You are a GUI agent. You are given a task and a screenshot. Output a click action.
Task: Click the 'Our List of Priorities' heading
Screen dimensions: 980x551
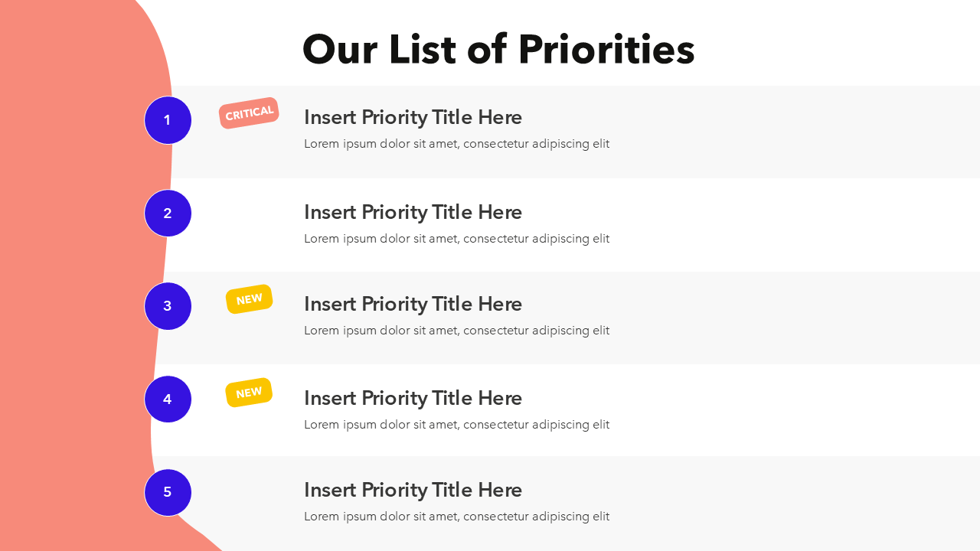click(x=498, y=50)
